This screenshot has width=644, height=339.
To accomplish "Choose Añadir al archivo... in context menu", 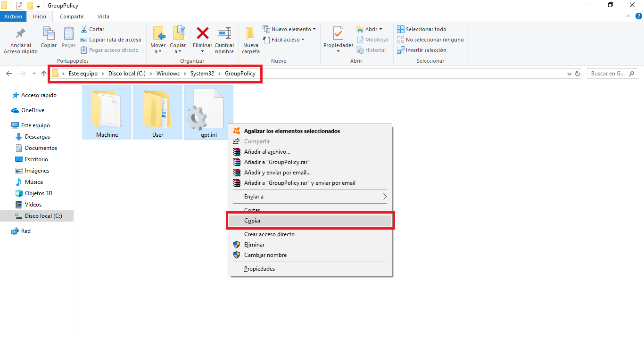I will coord(310,152).
